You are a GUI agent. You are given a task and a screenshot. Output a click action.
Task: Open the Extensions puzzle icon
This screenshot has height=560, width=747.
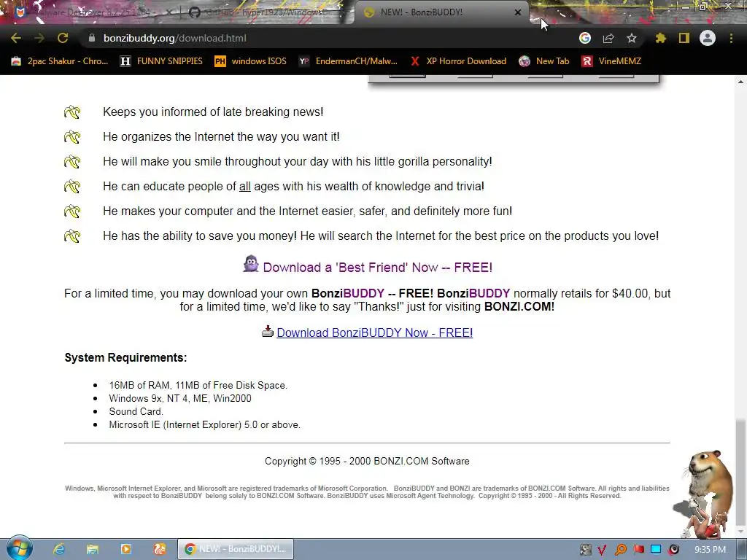click(661, 38)
